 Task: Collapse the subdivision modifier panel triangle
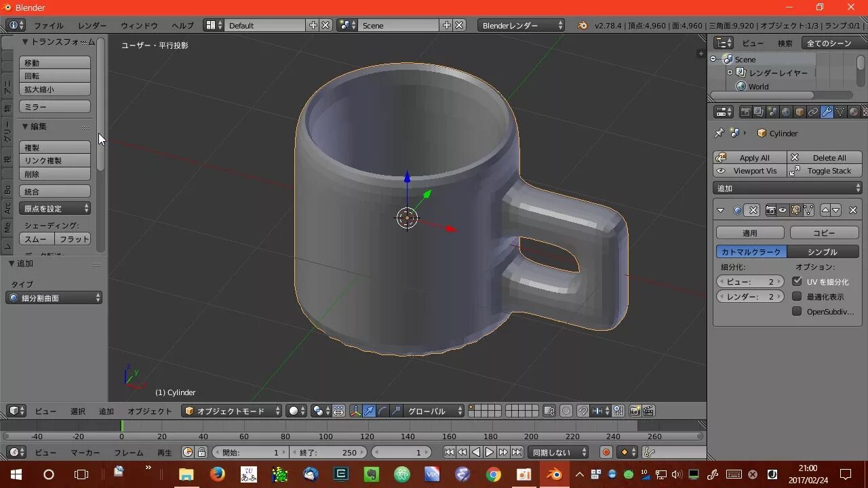click(721, 210)
